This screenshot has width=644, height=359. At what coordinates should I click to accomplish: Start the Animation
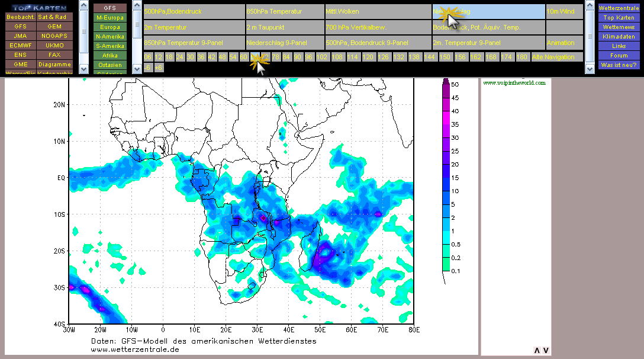pyautogui.click(x=564, y=43)
